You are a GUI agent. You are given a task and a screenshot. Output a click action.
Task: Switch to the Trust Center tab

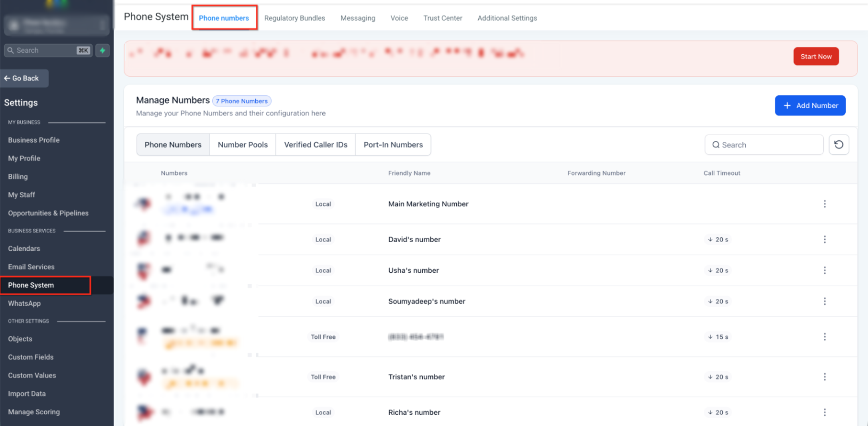442,18
